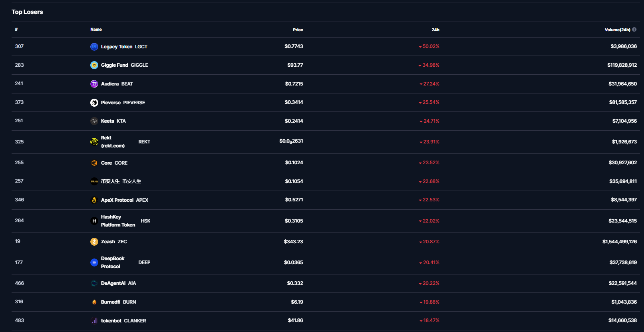Viewport: 644px width, 332px height.
Task: Sort table by 24h column header
Action: click(435, 30)
